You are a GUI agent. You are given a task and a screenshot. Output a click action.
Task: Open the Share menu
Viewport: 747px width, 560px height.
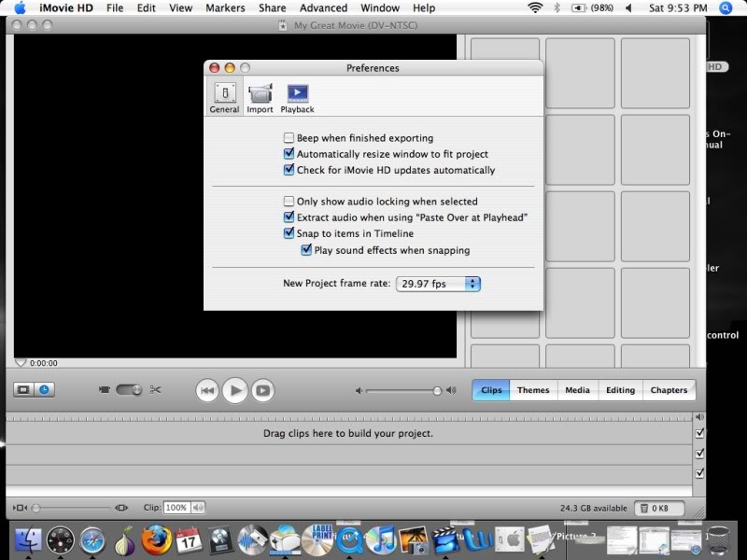pyautogui.click(x=273, y=8)
